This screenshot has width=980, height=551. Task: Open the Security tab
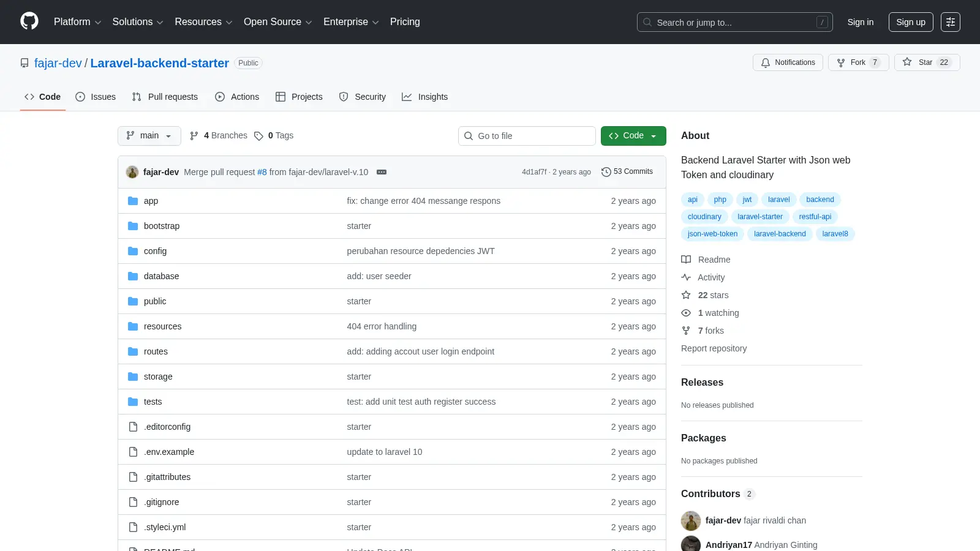pyautogui.click(x=363, y=97)
